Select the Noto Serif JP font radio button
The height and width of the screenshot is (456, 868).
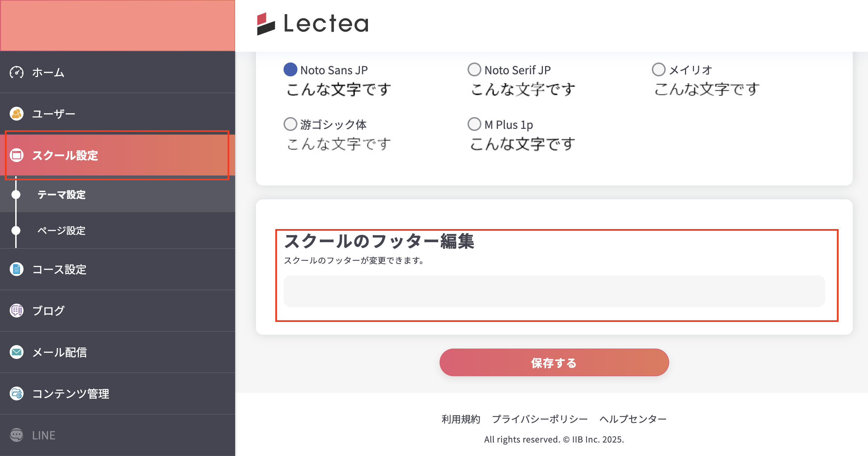[474, 70]
